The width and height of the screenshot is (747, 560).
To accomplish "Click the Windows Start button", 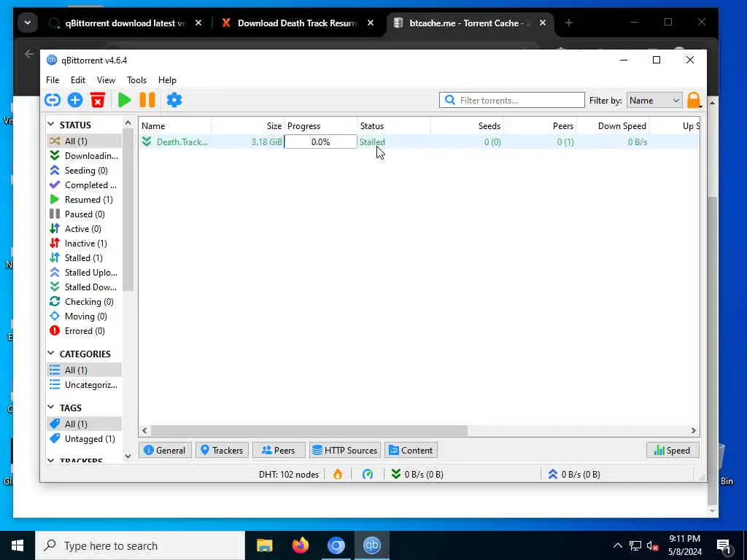I will (18, 545).
